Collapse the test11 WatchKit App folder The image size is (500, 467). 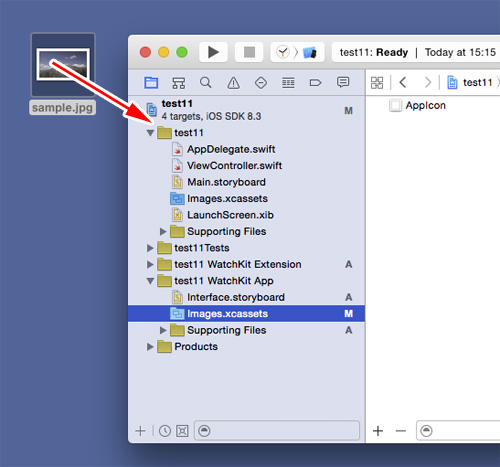coord(150,281)
